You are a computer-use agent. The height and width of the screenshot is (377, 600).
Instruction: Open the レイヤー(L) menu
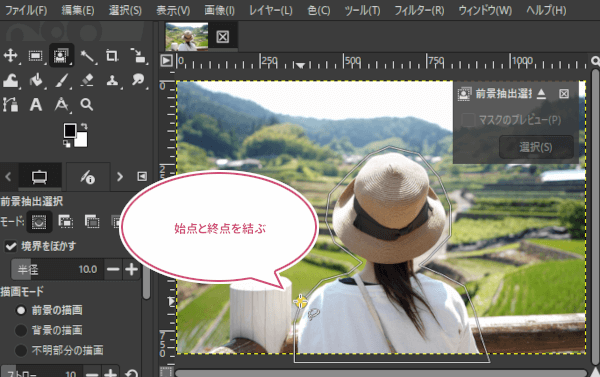tap(271, 10)
